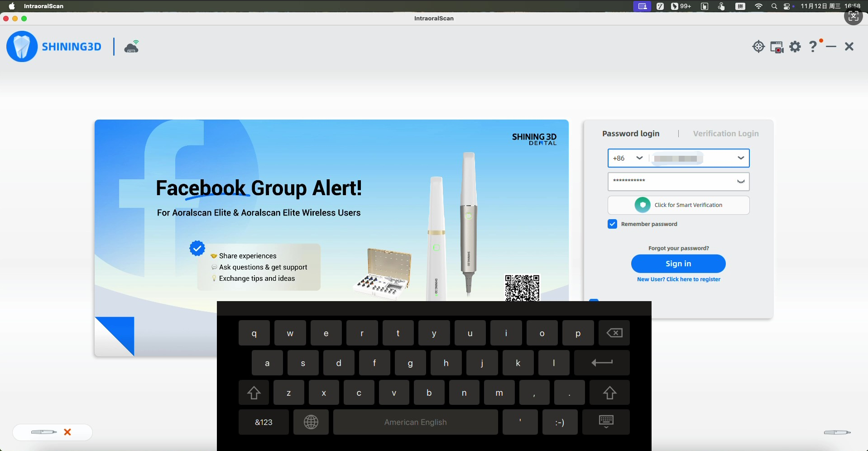Switch to the Password login tab
Viewport: 868px width, 451px height.
[631, 134]
